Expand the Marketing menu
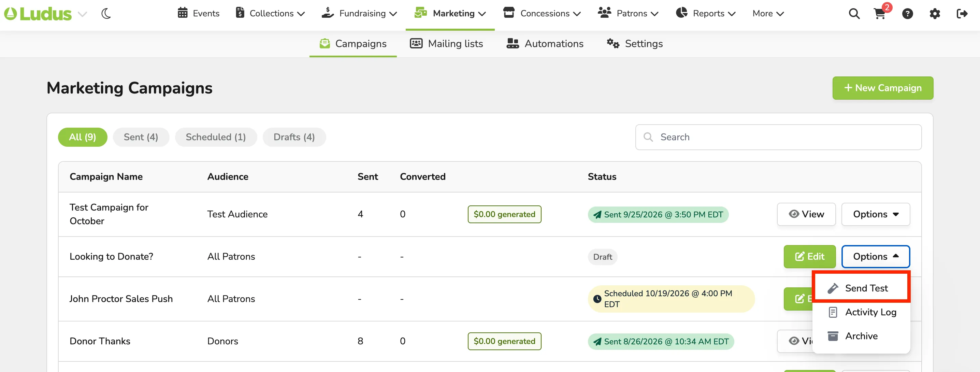This screenshot has width=980, height=372. pos(450,13)
